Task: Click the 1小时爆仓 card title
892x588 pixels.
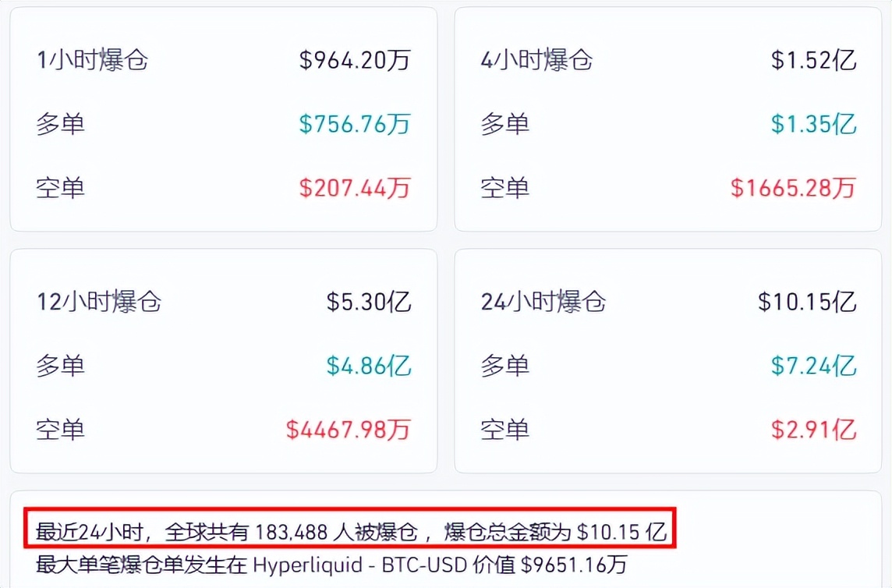Action: click(x=92, y=60)
